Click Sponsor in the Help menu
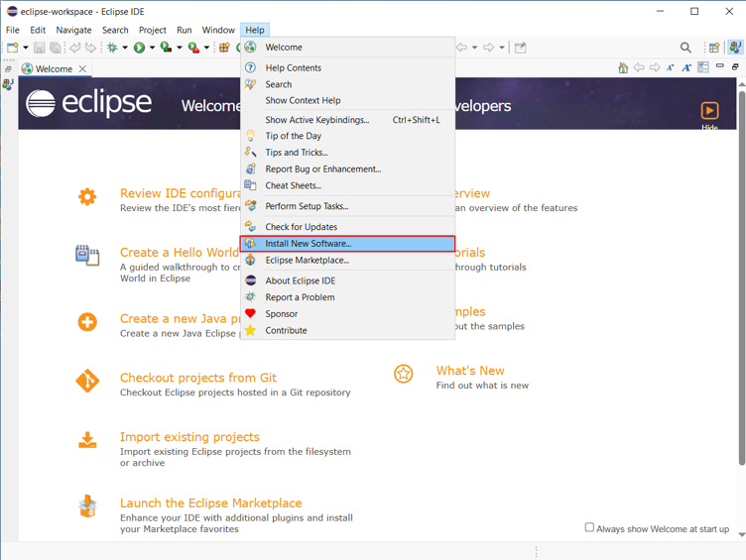 (348, 314)
